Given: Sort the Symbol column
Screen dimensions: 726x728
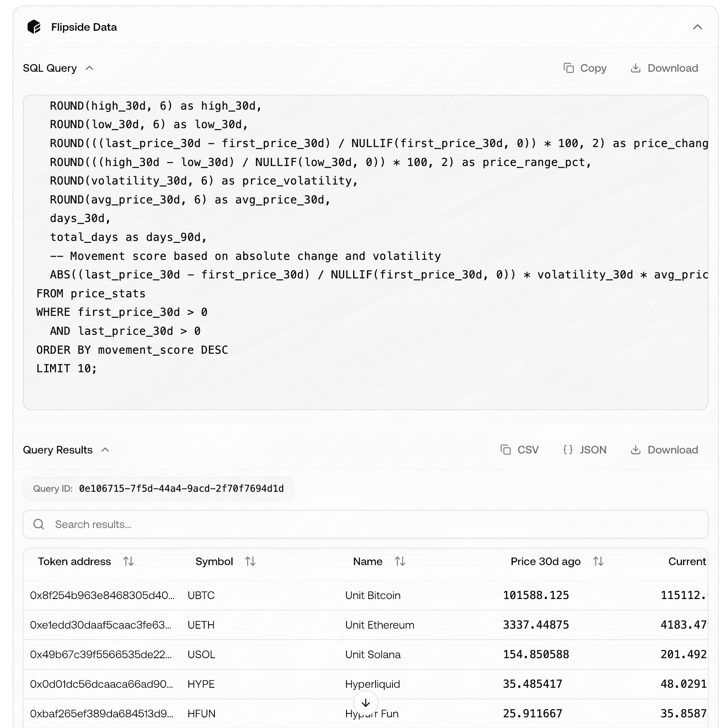Looking at the screenshot, I should 250,561.
